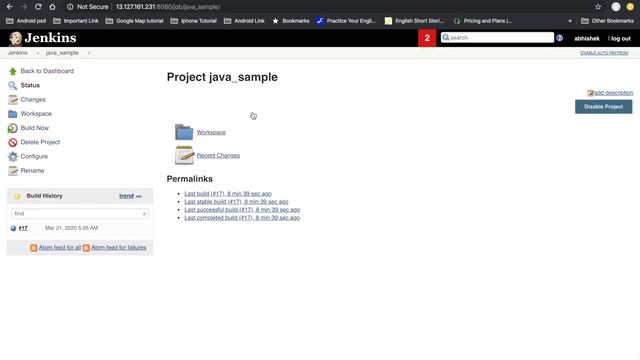Open the Atom feed for failures link
The height and width of the screenshot is (360, 640).
(x=119, y=248)
